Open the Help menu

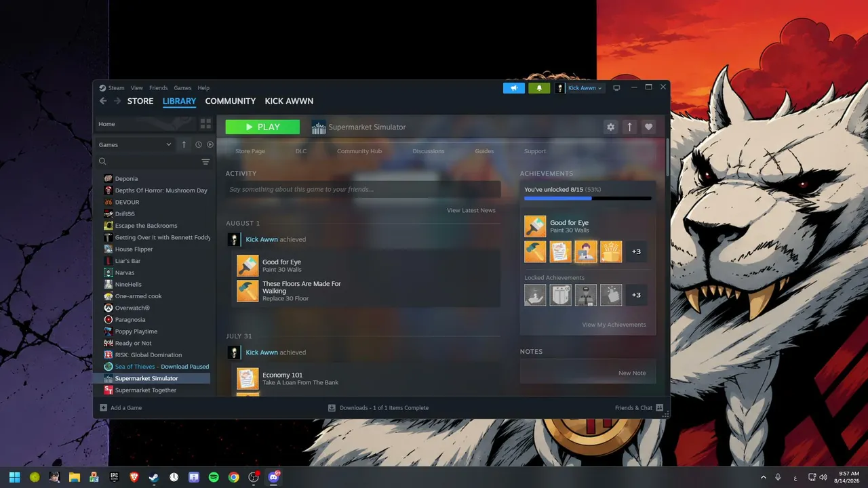click(203, 88)
